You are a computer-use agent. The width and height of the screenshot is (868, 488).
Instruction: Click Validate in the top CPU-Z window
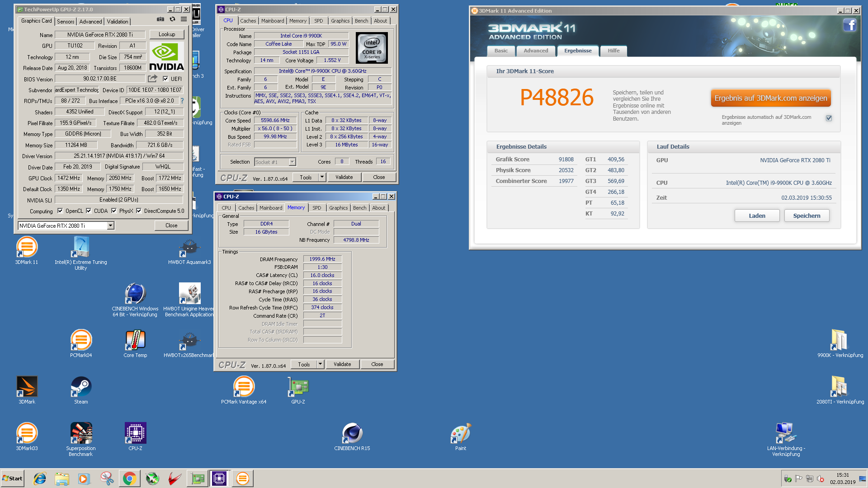click(x=344, y=177)
